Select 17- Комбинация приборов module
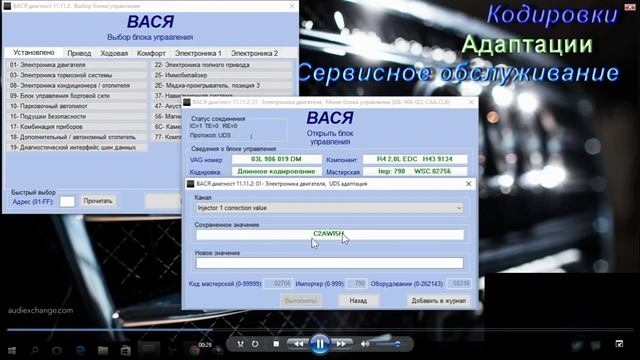This screenshot has height=360, width=640. (77, 127)
